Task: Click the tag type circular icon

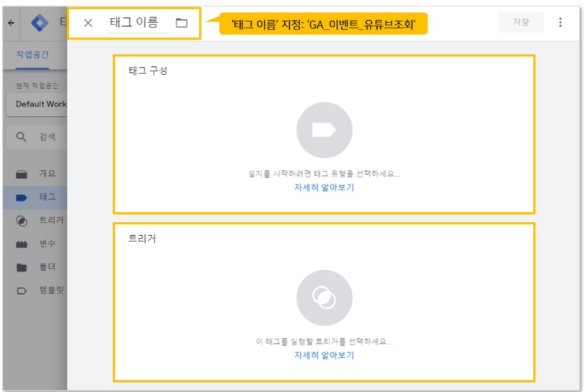Action: [324, 130]
